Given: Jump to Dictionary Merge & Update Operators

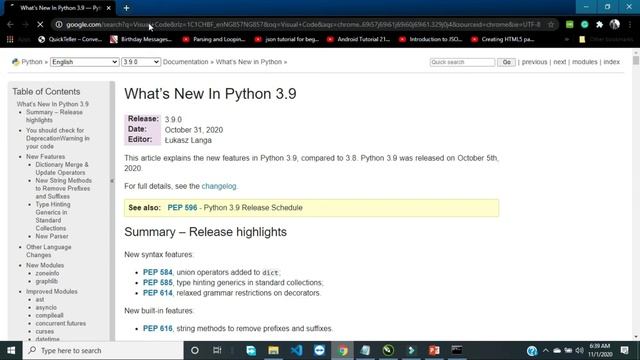Looking at the screenshot, I should click(x=62, y=169).
